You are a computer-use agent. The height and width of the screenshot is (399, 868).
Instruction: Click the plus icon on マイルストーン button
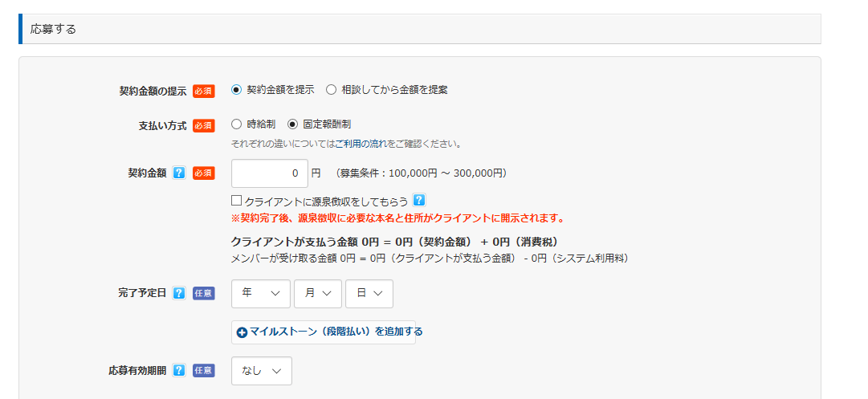click(x=242, y=332)
